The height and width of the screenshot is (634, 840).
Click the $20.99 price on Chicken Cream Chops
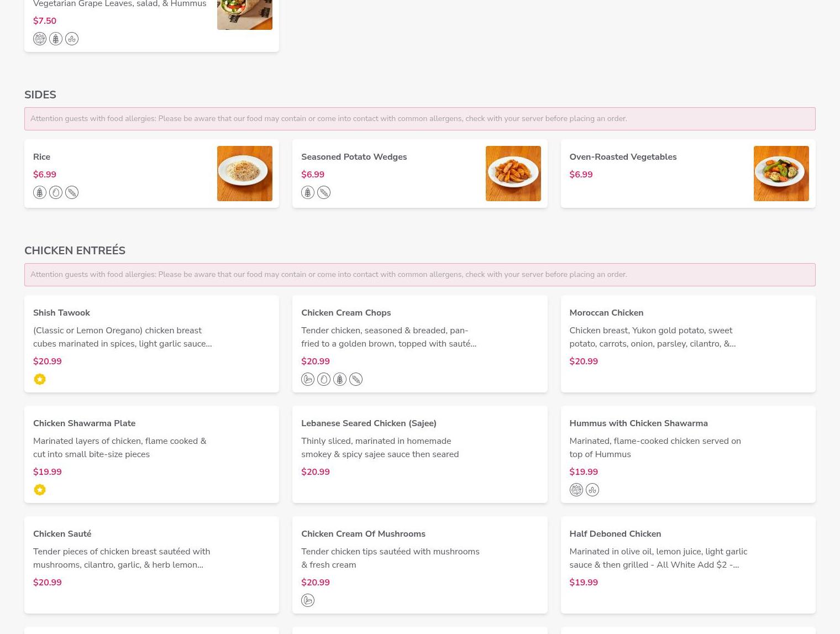click(x=316, y=361)
